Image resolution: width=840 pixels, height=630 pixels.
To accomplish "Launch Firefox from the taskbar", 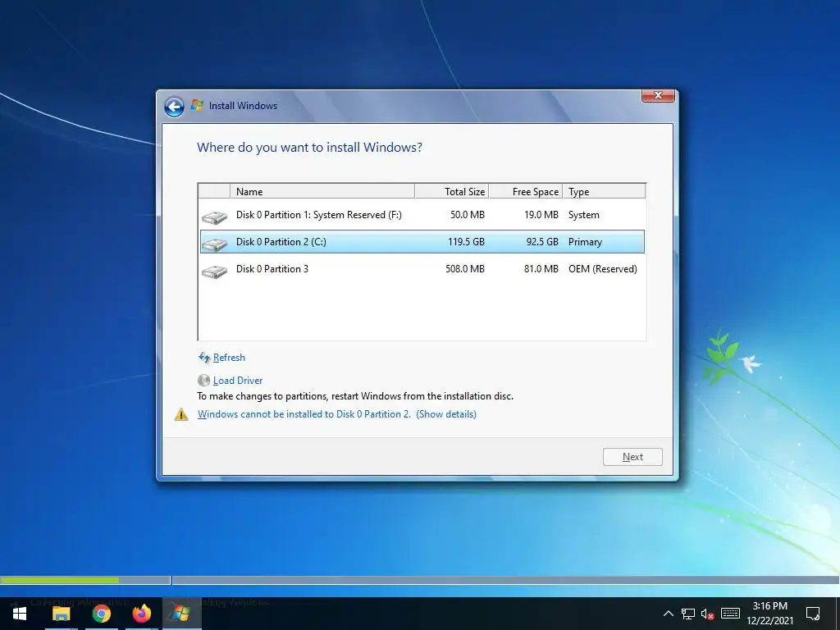I will click(x=141, y=614).
